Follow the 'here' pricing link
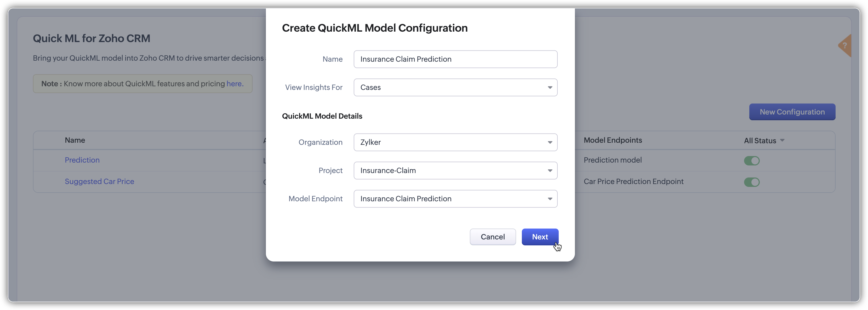Image resolution: width=868 pixels, height=310 pixels. coord(235,84)
